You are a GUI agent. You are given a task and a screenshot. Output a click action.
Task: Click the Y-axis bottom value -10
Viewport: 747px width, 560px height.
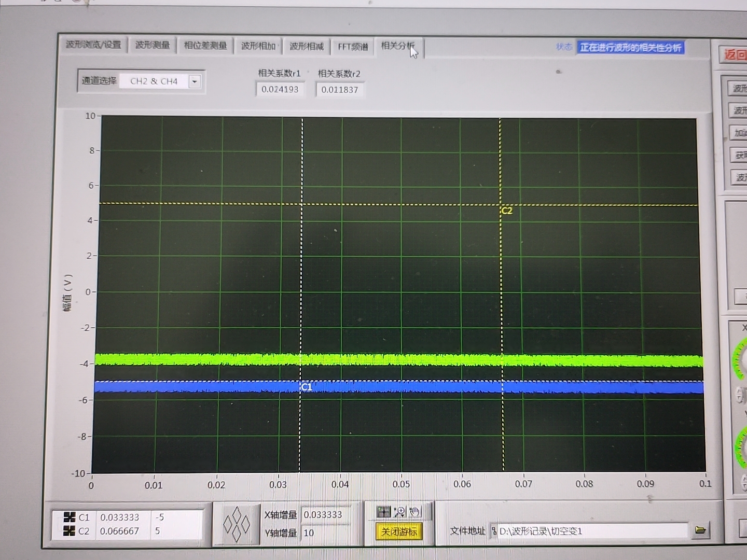coord(78,473)
